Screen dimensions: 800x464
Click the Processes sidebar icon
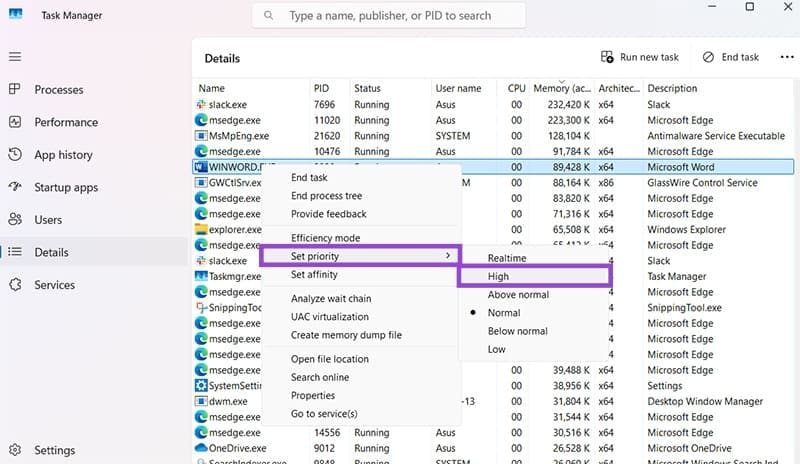15,89
